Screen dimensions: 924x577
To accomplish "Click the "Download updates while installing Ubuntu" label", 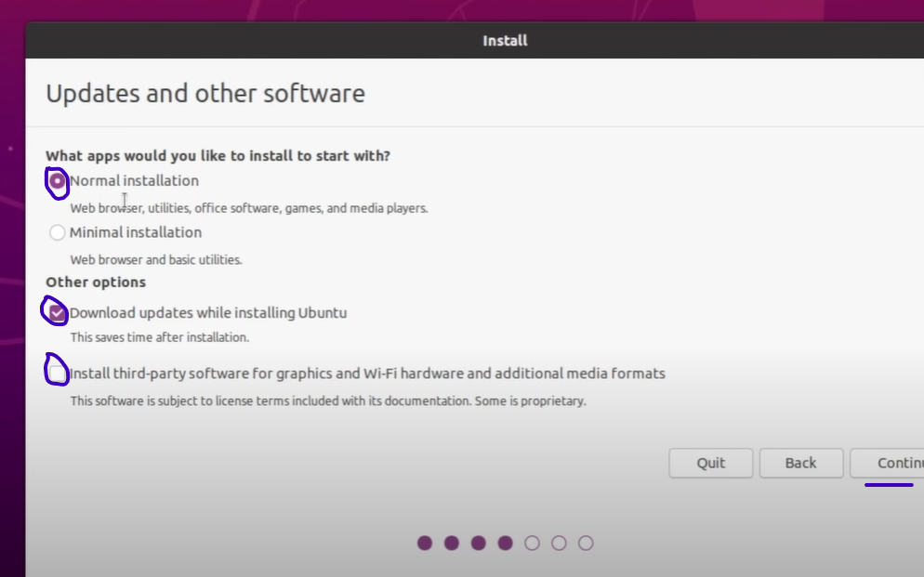I will click(x=208, y=313).
